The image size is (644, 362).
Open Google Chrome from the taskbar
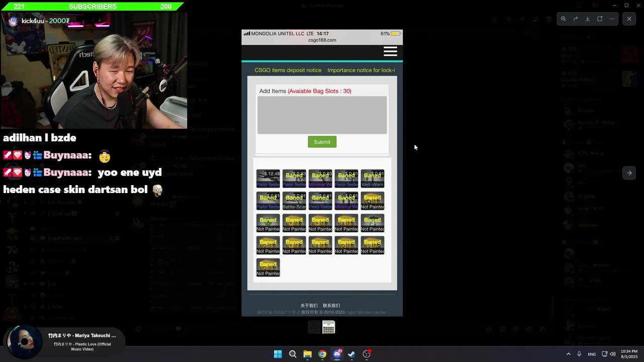point(323,354)
